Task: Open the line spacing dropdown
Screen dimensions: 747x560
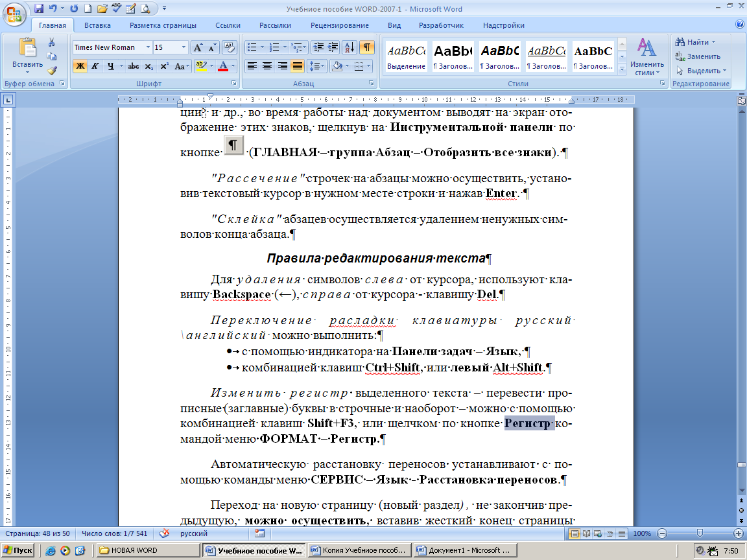Action: pyautogui.click(x=316, y=66)
